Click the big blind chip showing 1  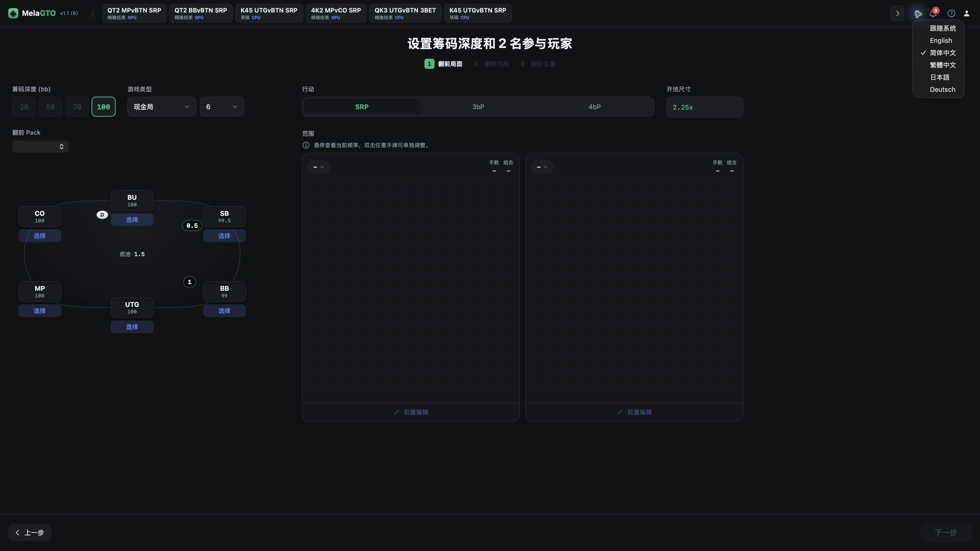click(x=189, y=282)
